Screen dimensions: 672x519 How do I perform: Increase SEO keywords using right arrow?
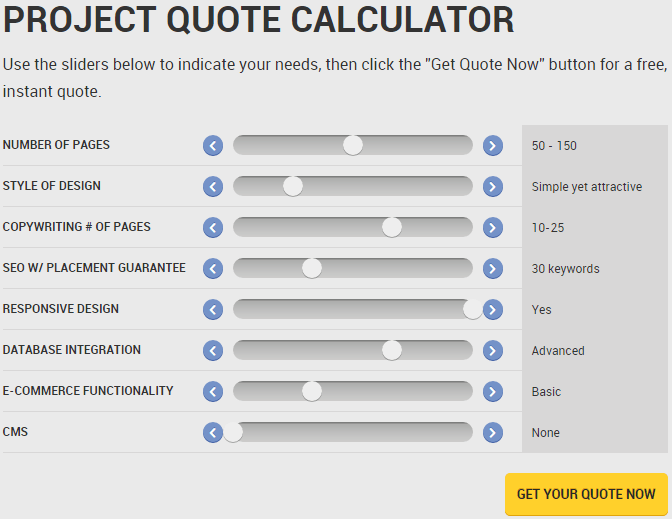point(492,269)
